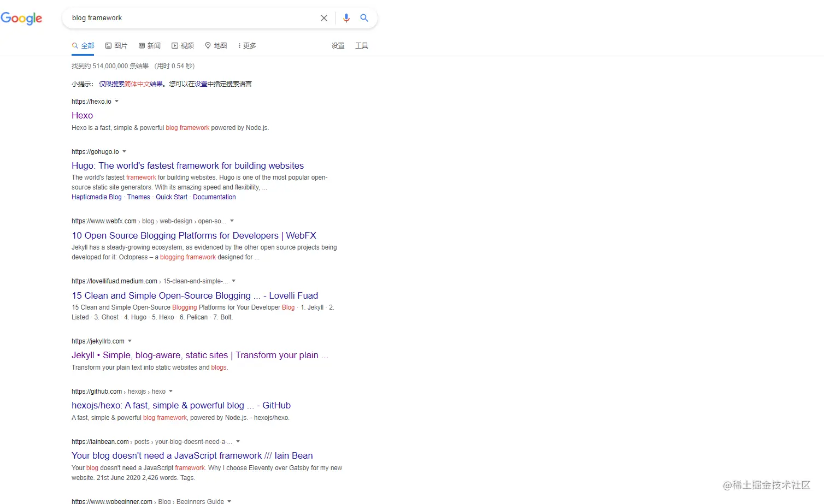
Task: Open the Quick Start sitelink
Action: click(172, 197)
